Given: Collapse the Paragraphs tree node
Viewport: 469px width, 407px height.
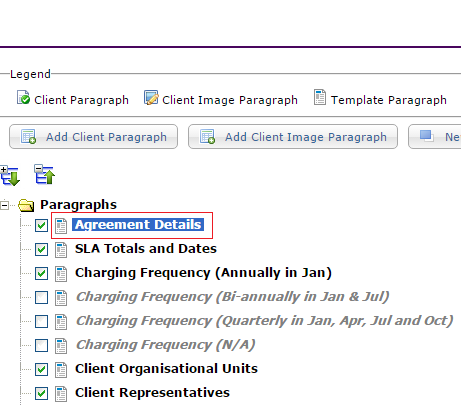Looking at the screenshot, I should tap(5, 205).
